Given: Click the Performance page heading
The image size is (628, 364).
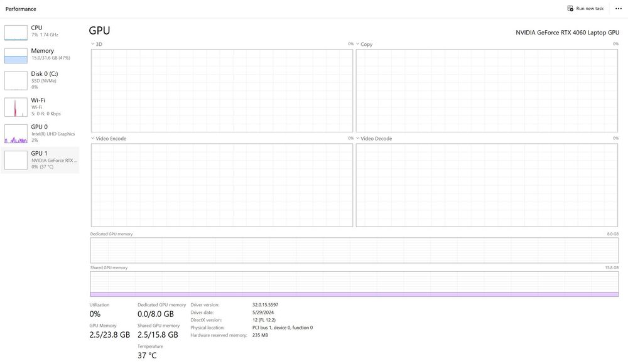Looking at the screenshot, I should tap(21, 9).
